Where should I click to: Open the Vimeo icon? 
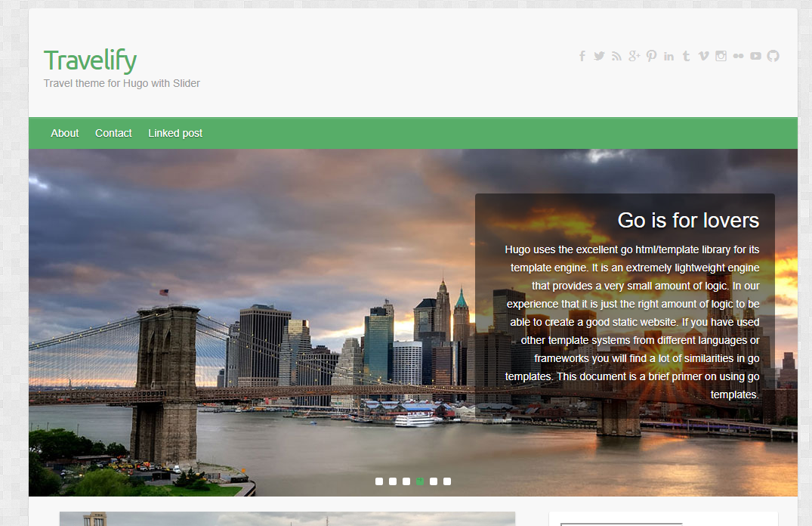click(703, 56)
